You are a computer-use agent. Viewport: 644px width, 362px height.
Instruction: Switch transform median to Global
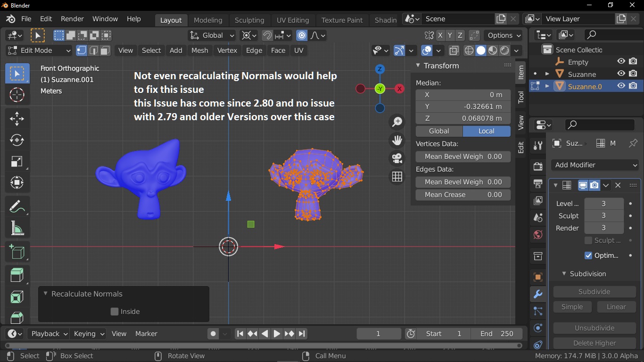(439, 131)
